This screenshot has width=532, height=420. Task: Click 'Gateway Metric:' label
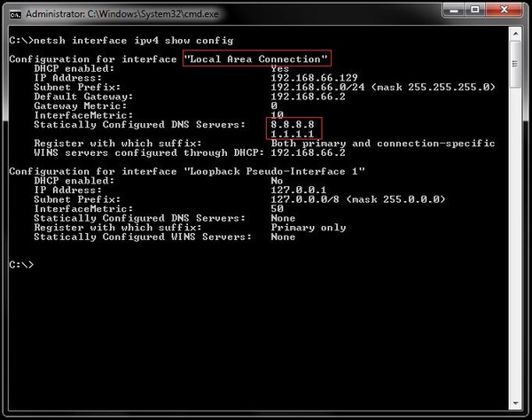point(80,105)
